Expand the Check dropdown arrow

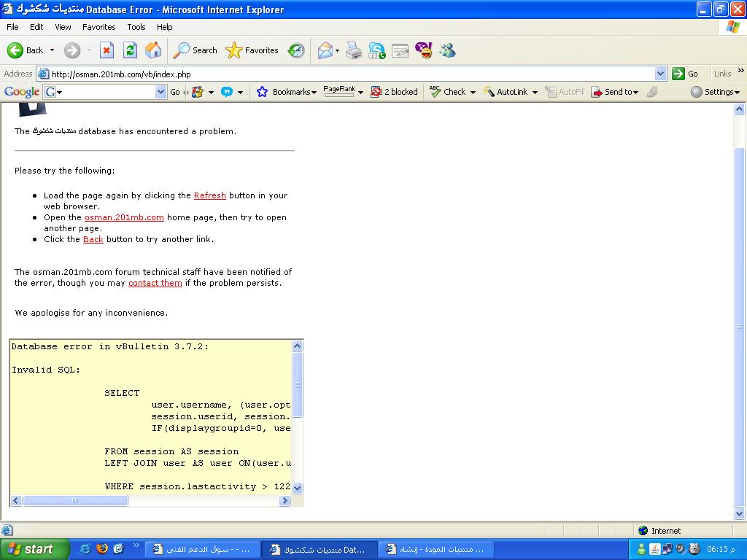[x=473, y=93]
